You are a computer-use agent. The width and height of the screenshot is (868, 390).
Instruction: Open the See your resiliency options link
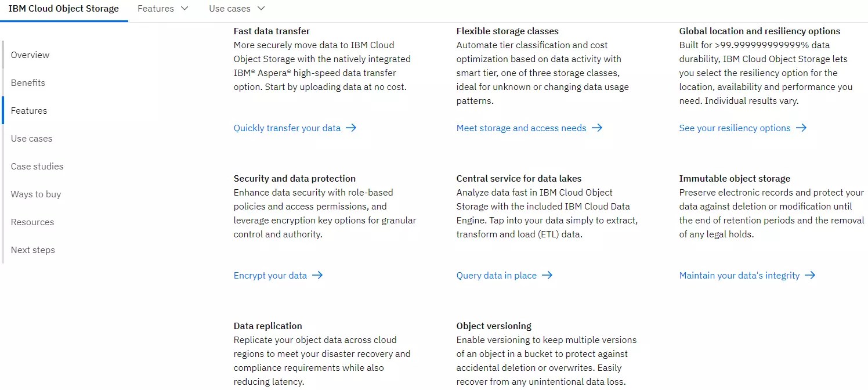click(735, 128)
